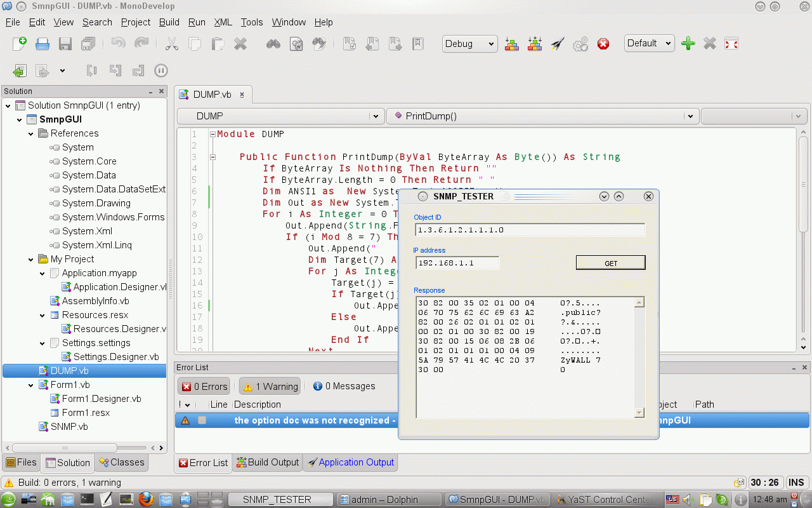Screen dimensions: 812x508
Task: Switch to the Build Output tab
Action: 267,462
